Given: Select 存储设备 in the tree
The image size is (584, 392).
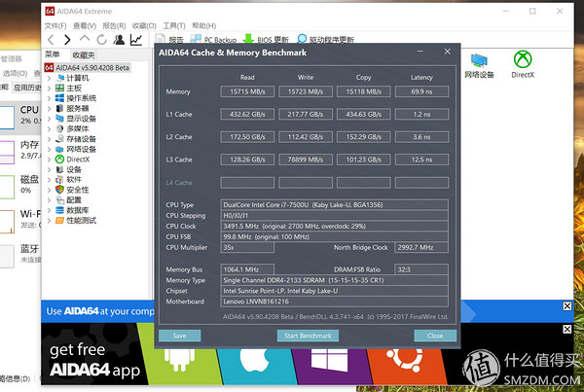Looking at the screenshot, I should click(x=82, y=139).
